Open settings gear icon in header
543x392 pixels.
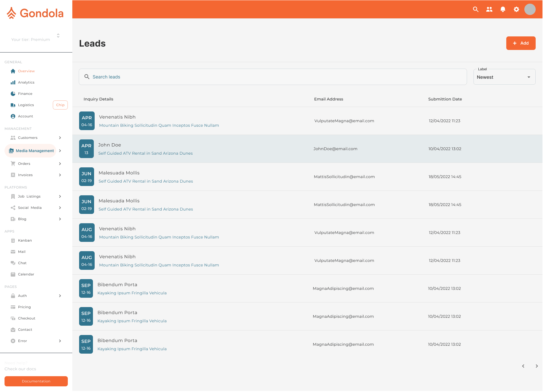[517, 9]
